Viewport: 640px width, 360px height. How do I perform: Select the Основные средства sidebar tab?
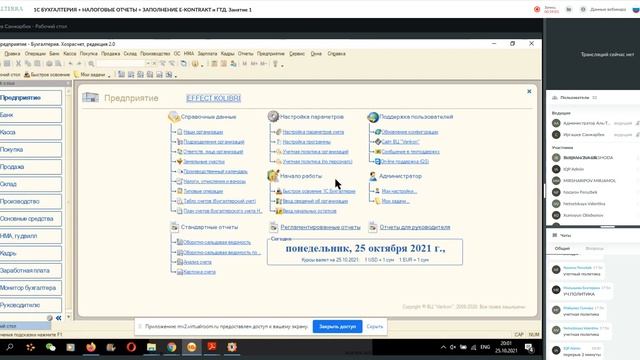tap(31, 219)
